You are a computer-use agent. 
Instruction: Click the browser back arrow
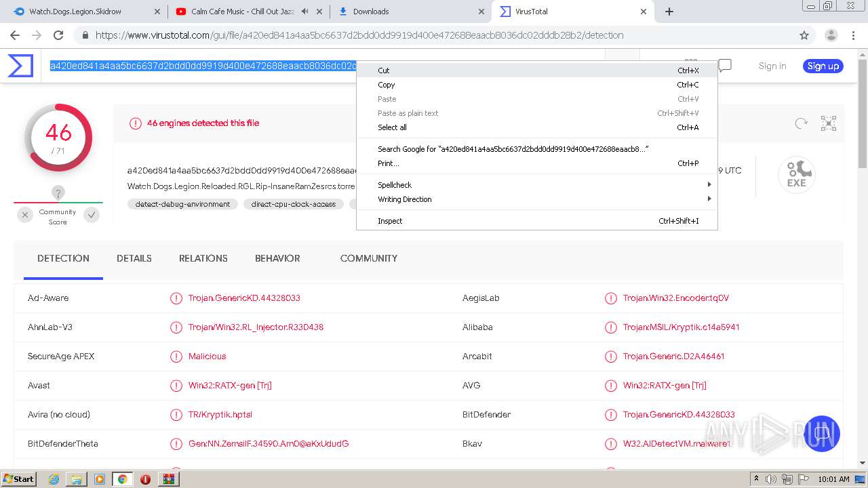click(15, 35)
